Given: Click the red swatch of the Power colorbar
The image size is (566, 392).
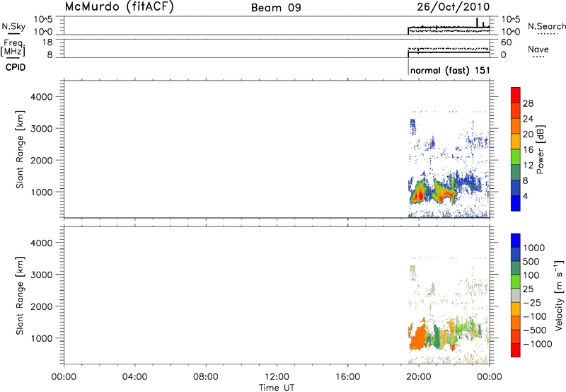Looking at the screenshot, I should [516, 96].
